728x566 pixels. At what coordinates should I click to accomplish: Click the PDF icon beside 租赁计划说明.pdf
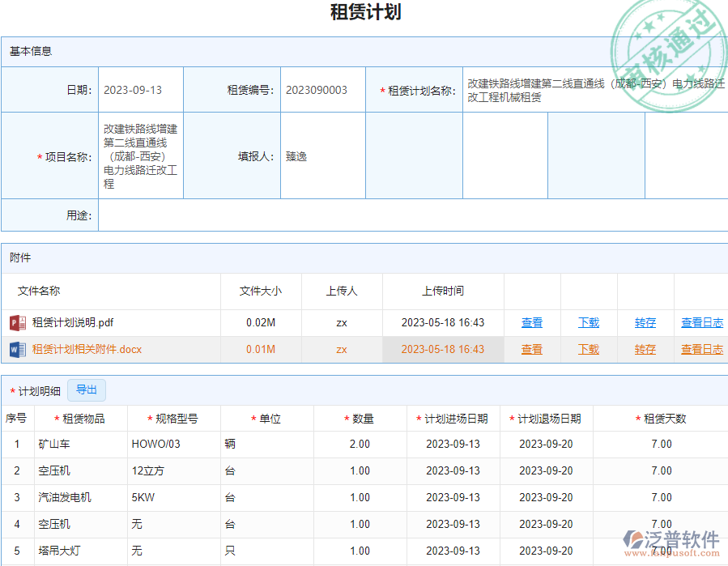[15, 322]
